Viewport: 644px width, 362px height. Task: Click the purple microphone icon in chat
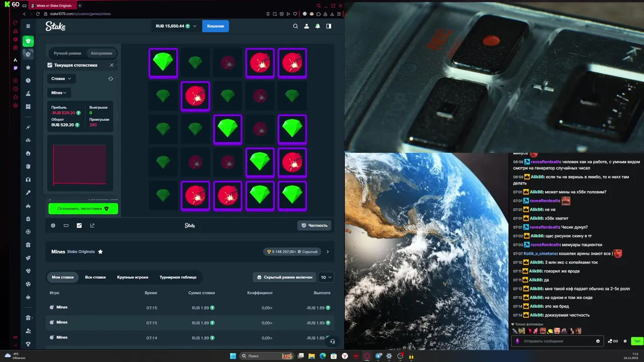click(517, 341)
